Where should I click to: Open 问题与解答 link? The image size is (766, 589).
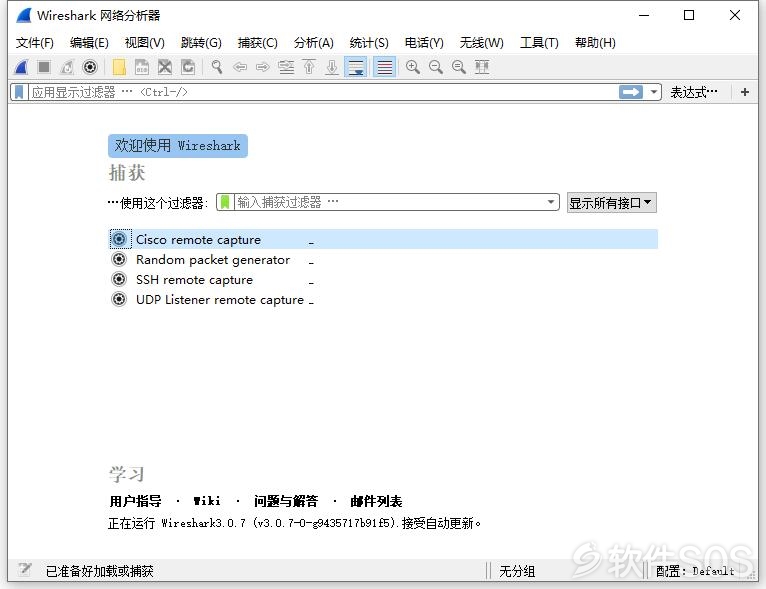286,501
